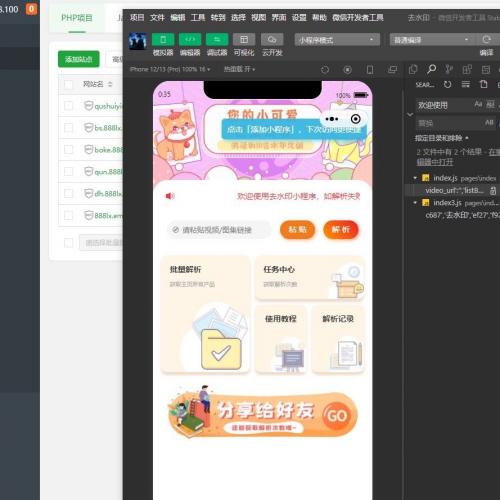Check the box for the boke.888 site row

68,150
